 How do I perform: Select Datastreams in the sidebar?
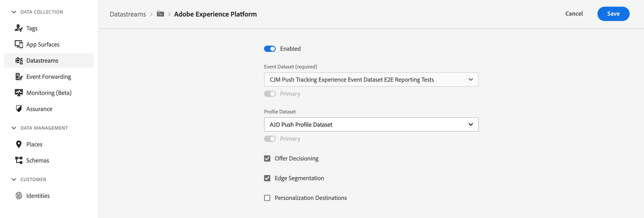pos(49,60)
